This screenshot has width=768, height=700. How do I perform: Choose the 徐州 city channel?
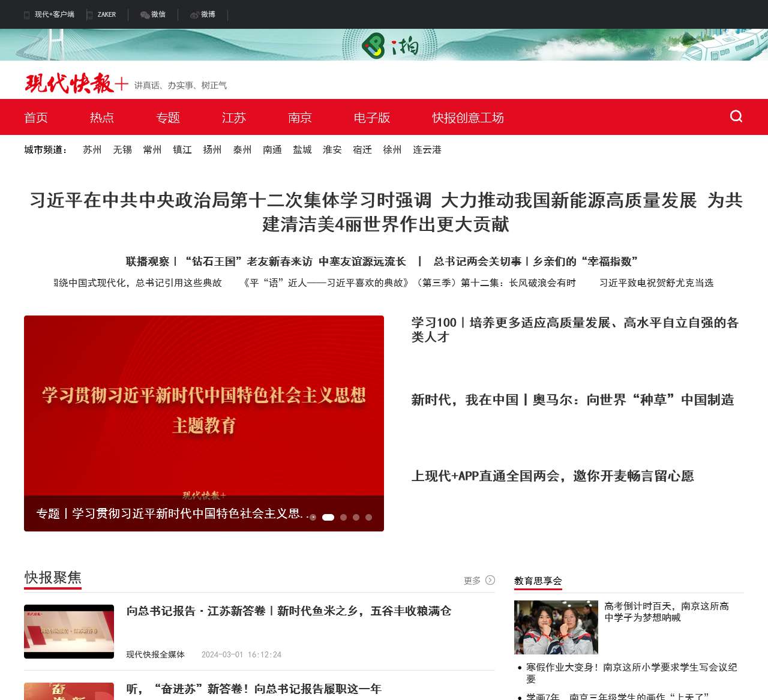point(392,150)
